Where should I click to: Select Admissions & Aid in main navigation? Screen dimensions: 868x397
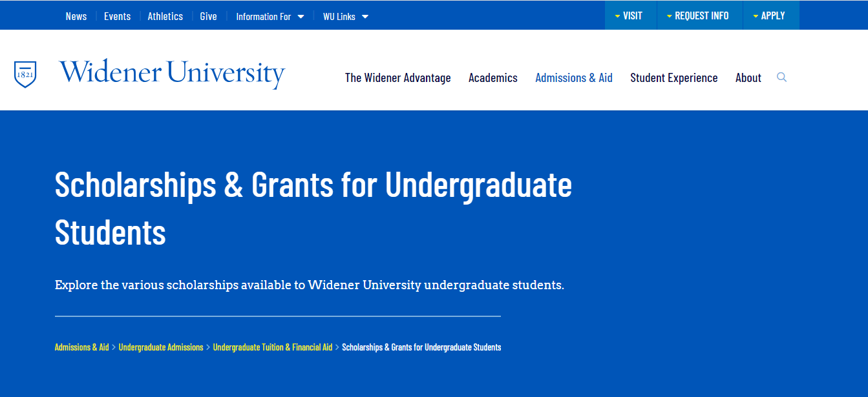click(x=574, y=77)
